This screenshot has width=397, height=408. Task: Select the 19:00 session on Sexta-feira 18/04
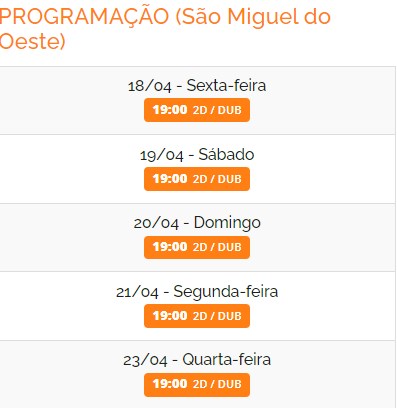197,110
